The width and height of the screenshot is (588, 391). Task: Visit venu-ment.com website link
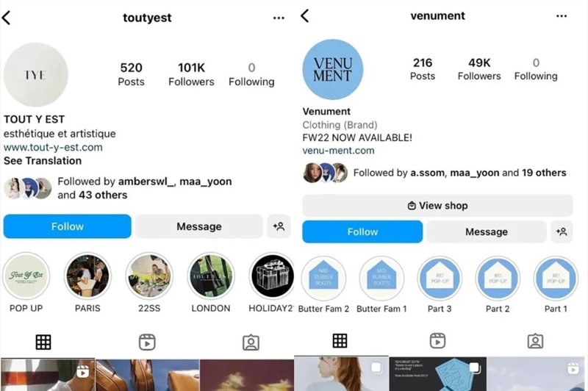(338, 151)
